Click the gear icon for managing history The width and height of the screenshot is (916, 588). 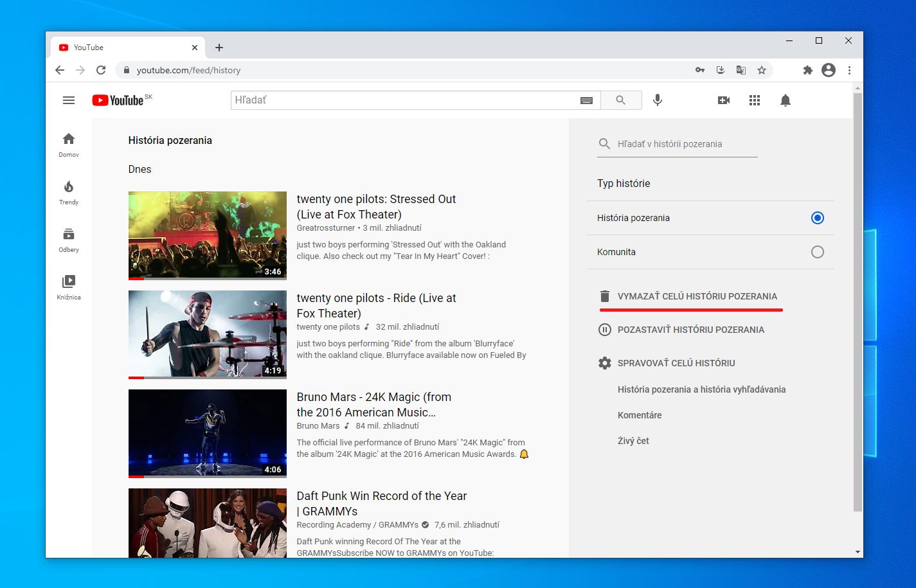click(x=604, y=363)
